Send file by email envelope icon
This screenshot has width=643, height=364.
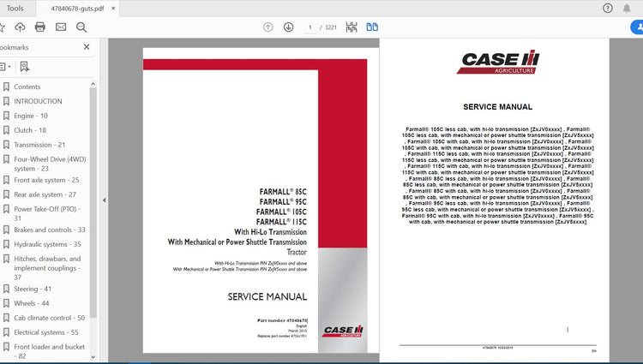[x=61, y=27]
